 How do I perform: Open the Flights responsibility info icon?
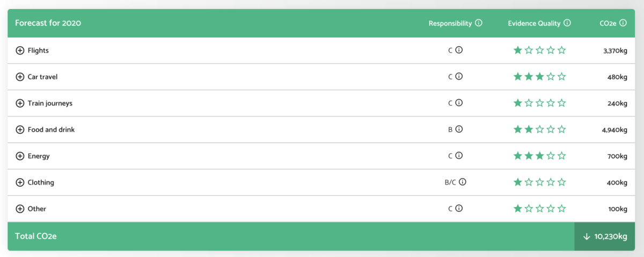tap(459, 50)
